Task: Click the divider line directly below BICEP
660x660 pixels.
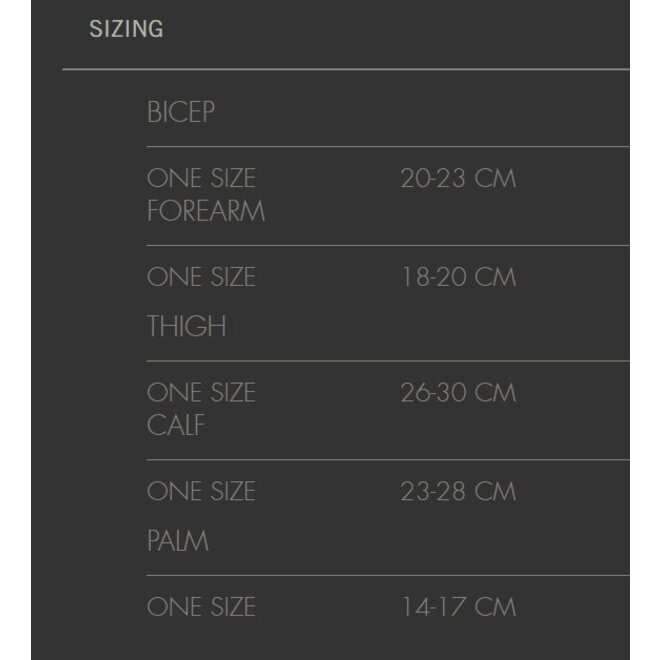Action: pyautogui.click(x=388, y=147)
